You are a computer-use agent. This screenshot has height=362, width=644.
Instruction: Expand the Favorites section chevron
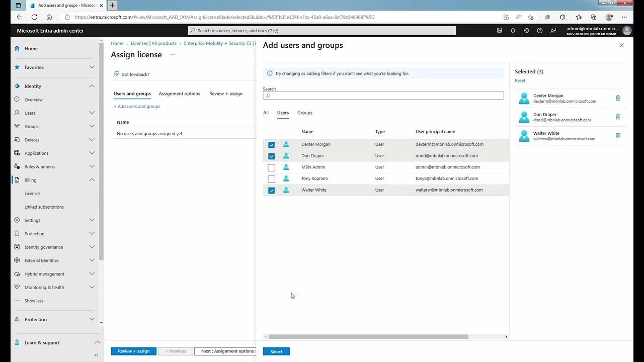click(92, 67)
